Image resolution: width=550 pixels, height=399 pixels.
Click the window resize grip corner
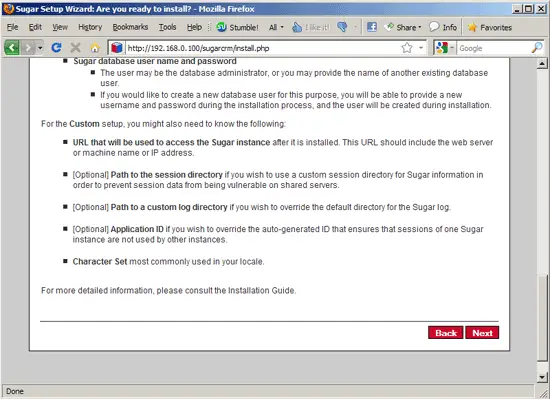[543, 393]
